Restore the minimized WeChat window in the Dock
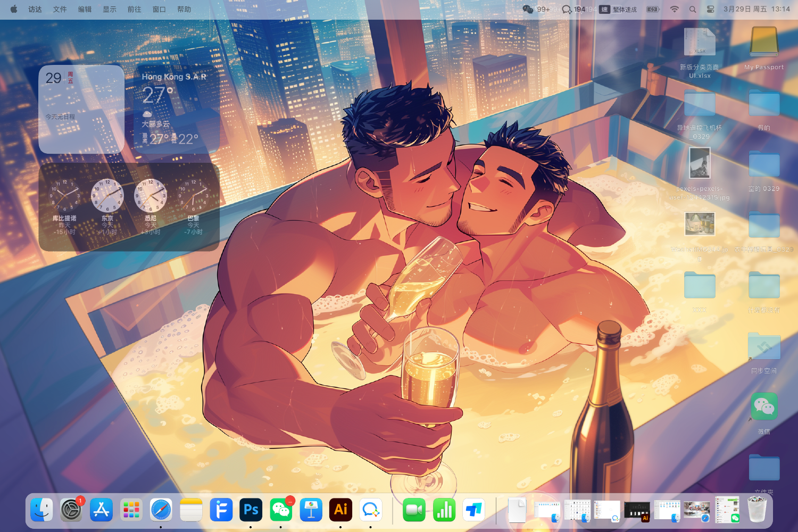Viewport: 798px width, 532px height. click(727, 510)
